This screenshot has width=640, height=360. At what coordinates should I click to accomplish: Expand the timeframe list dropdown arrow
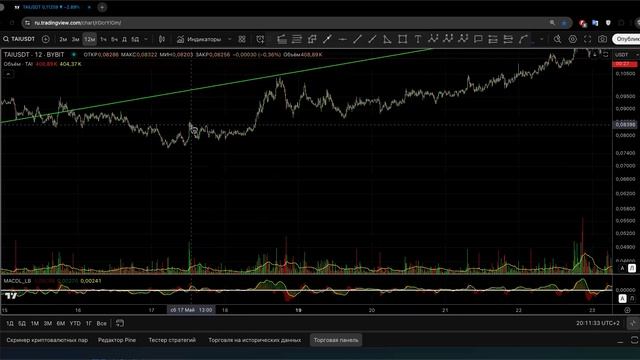coord(146,39)
